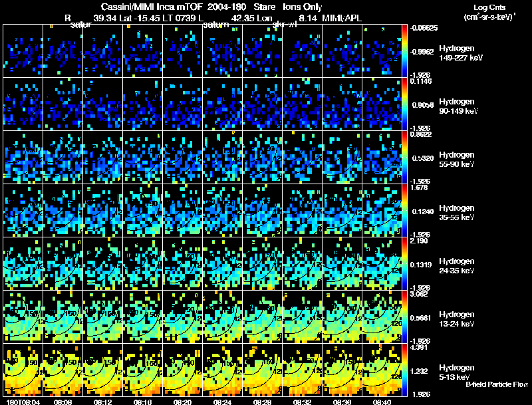
Task: Click the 0.5681 color scale value
Action: (421, 318)
